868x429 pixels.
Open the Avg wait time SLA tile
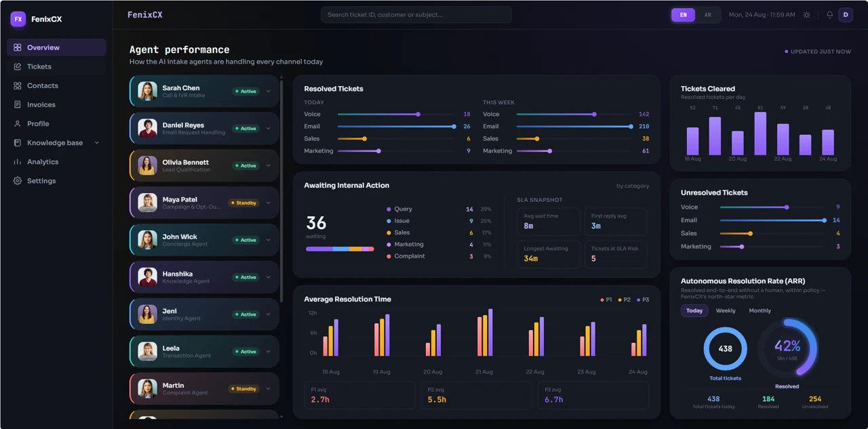(549, 221)
